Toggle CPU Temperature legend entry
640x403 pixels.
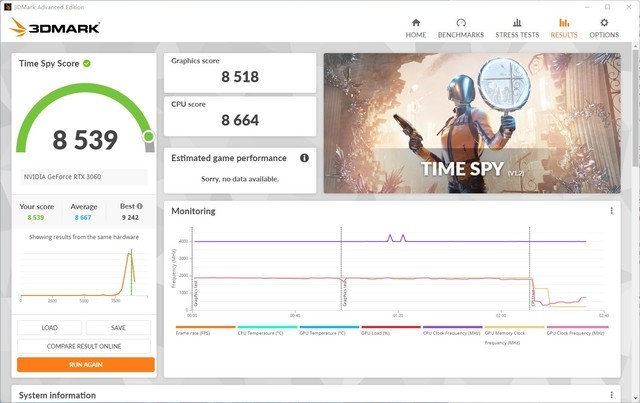coord(267,331)
